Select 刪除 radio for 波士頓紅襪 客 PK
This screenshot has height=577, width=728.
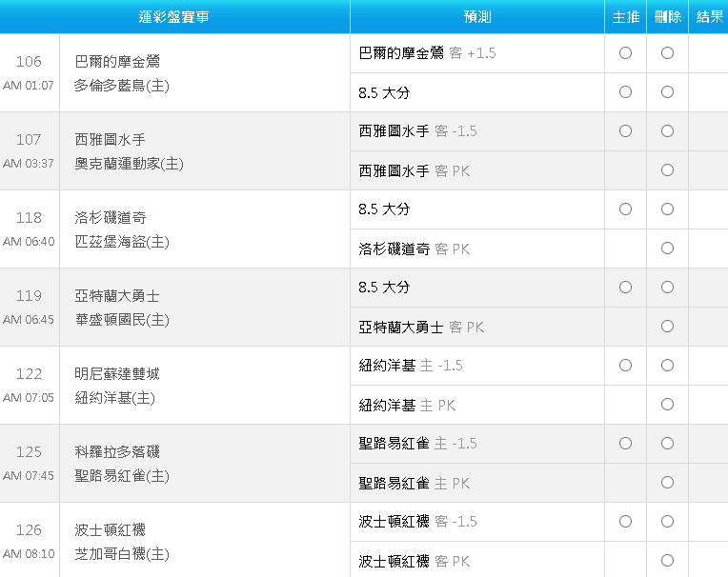point(667,560)
